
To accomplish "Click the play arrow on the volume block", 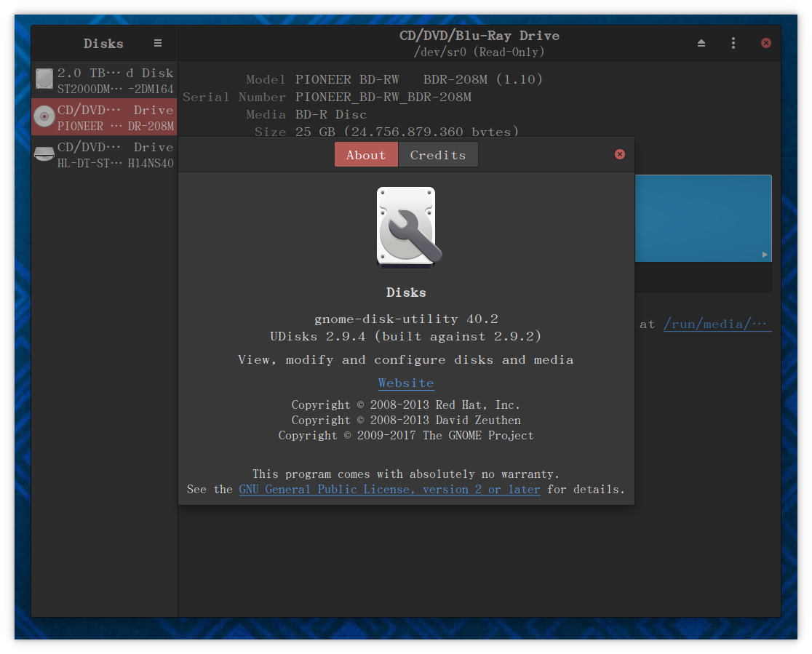I will [765, 254].
